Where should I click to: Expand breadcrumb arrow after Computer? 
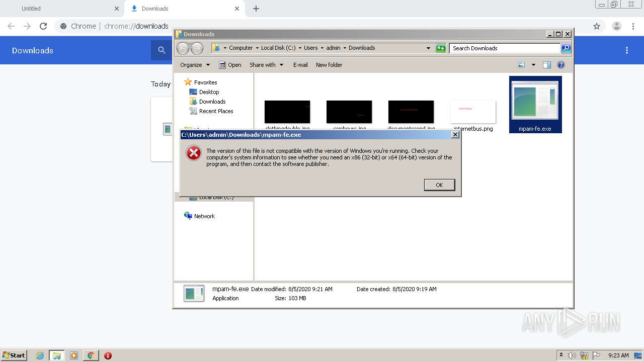pos(257,48)
